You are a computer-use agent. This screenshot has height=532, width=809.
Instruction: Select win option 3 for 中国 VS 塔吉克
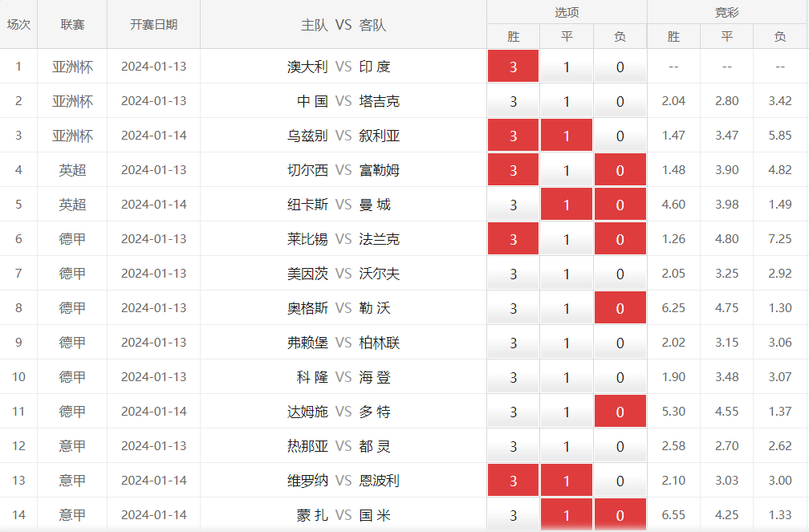[x=513, y=100]
